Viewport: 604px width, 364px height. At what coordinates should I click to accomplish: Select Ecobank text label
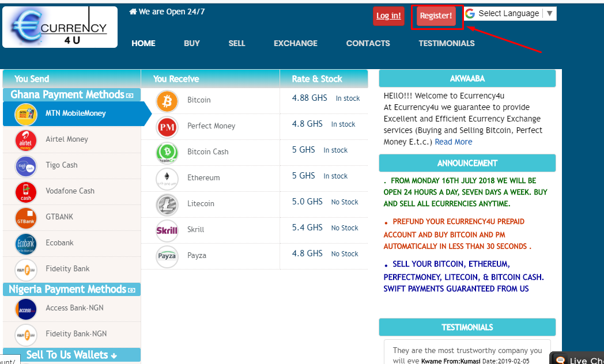pyautogui.click(x=60, y=243)
